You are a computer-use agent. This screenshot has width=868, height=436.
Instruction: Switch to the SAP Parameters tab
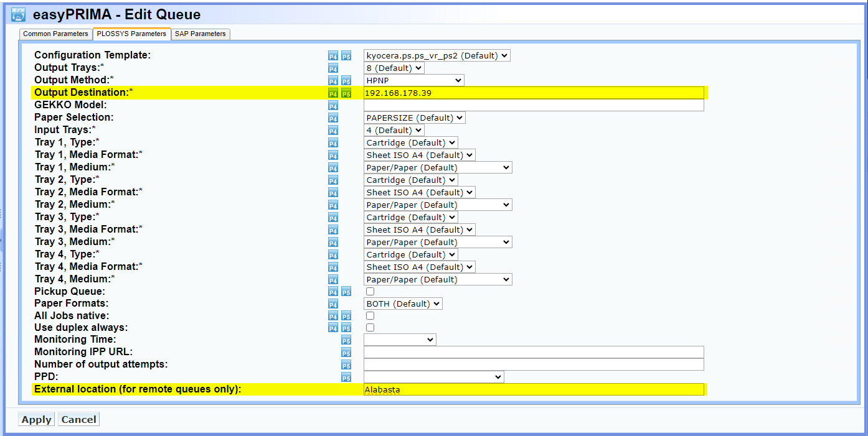(200, 34)
